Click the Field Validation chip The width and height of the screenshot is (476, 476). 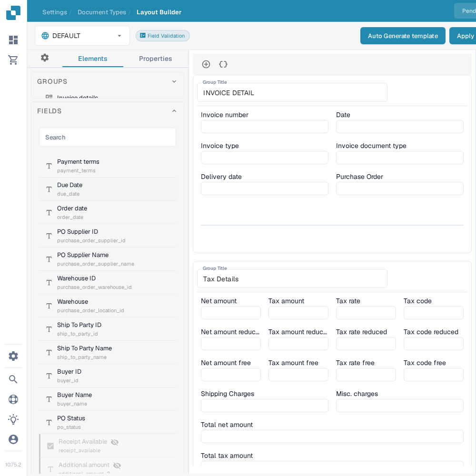coord(163,36)
